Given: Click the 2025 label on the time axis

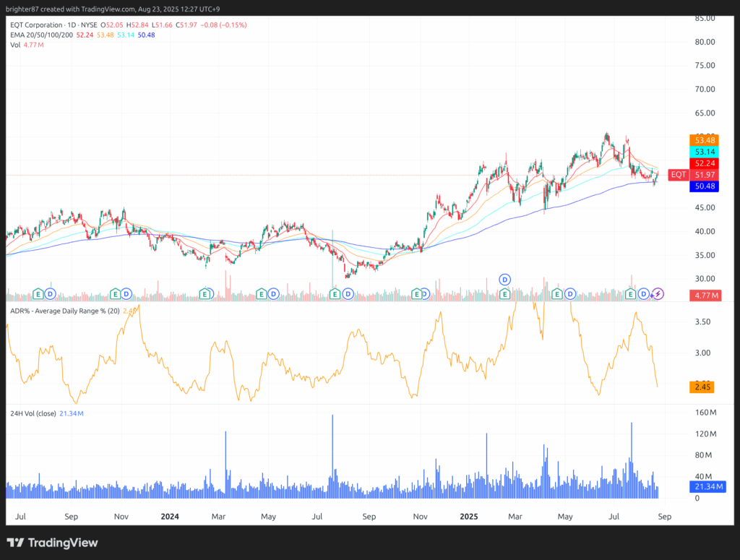Looking at the screenshot, I should [468, 517].
